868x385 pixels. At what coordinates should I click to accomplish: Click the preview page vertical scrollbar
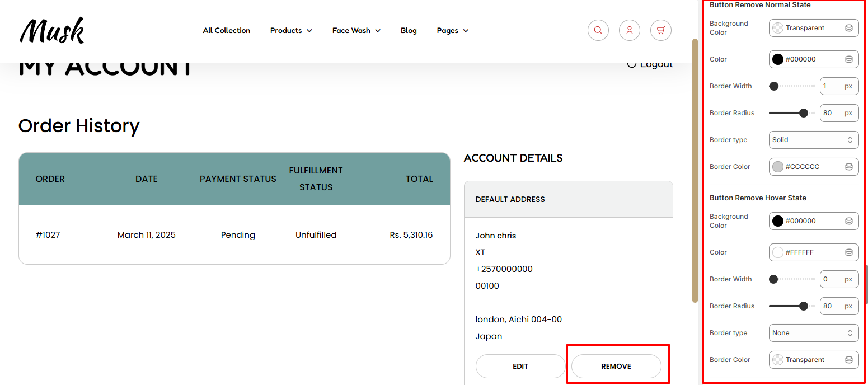click(x=695, y=171)
